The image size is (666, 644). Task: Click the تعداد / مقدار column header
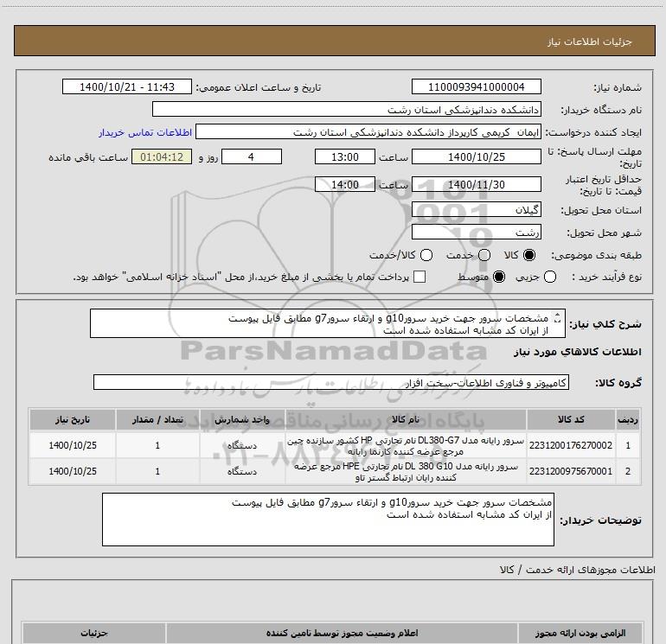(157, 419)
